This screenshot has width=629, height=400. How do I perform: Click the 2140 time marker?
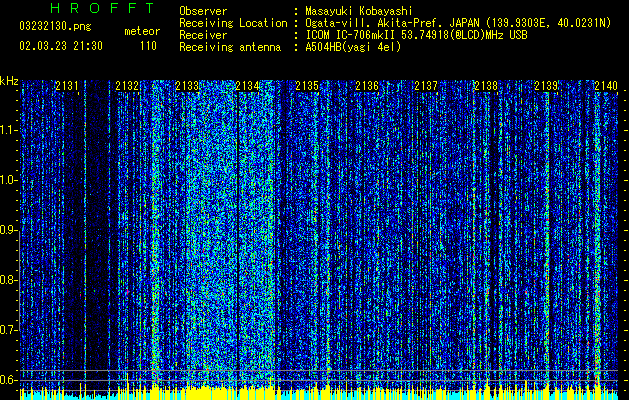pyautogui.click(x=606, y=86)
